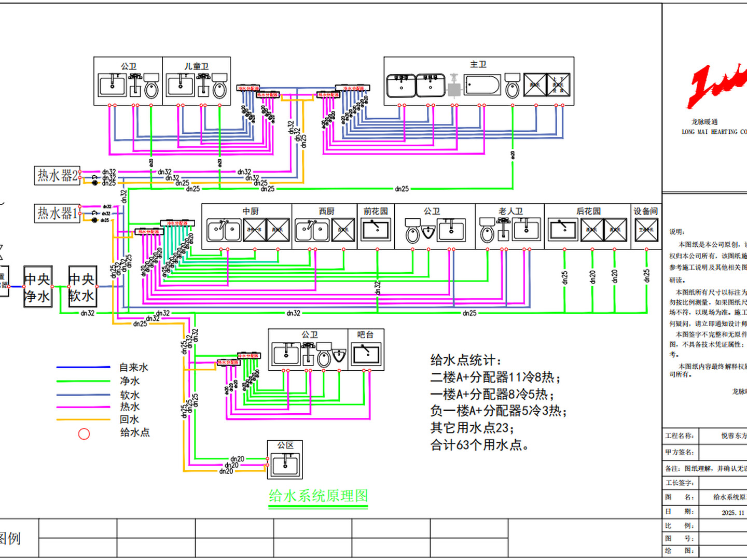Select the toilet symbol in 老人卫

[487, 231]
